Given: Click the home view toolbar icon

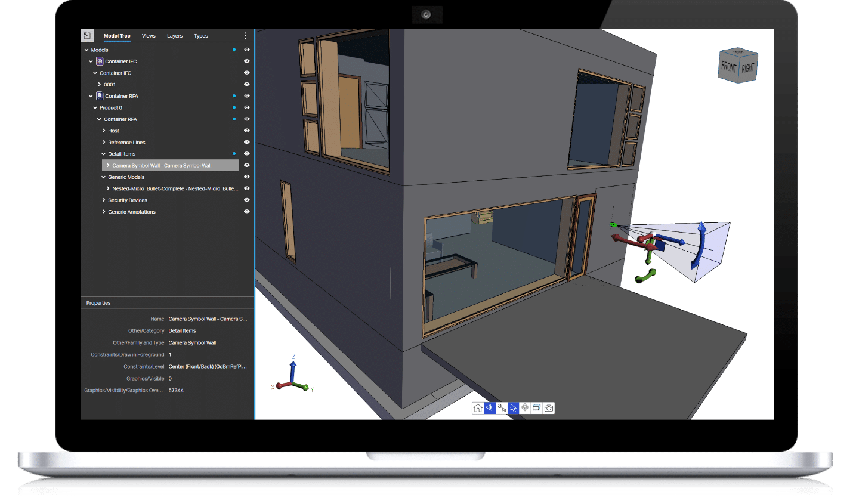Looking at the screenshot, I should coord(478,408).
